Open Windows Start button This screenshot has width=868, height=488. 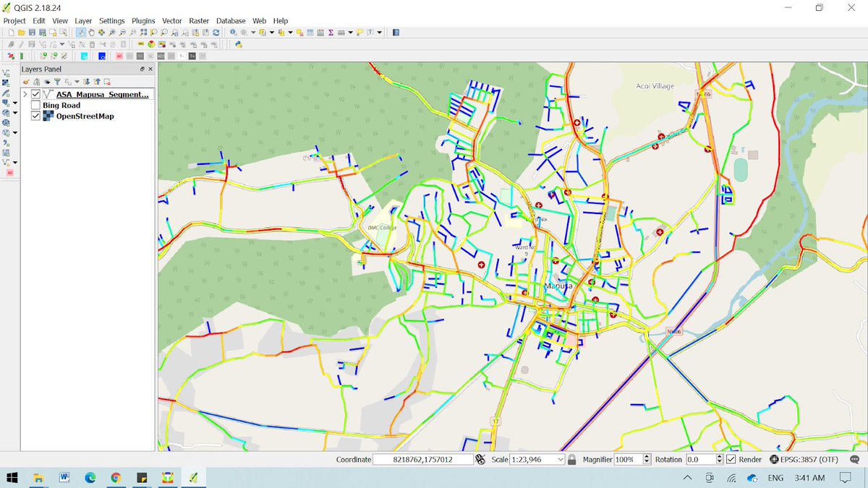(12, 478)
